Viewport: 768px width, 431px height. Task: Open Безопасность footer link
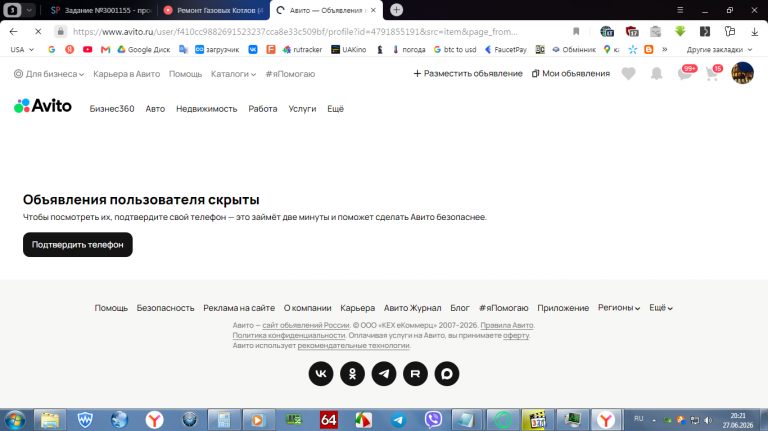(166, 308)
